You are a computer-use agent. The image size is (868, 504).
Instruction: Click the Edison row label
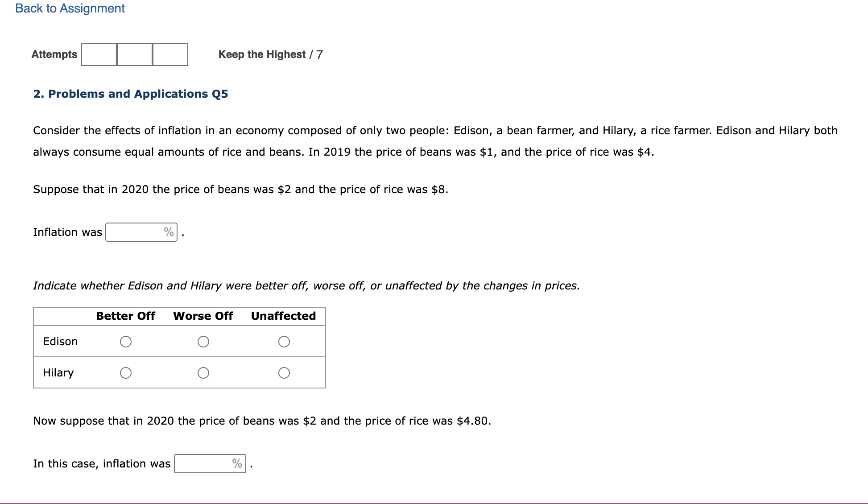pos(61,342)
